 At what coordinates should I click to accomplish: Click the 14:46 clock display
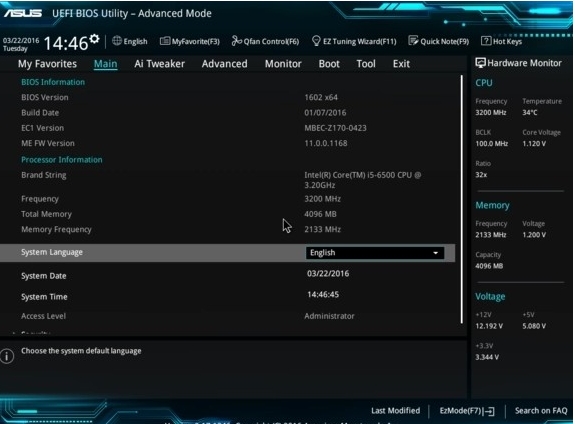click(x=66, y=43)
